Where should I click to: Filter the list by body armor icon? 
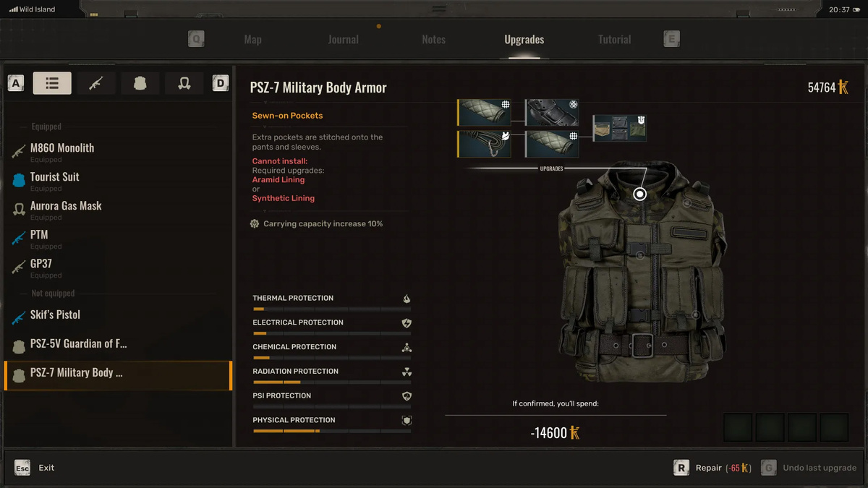click(x=140, y=83)
